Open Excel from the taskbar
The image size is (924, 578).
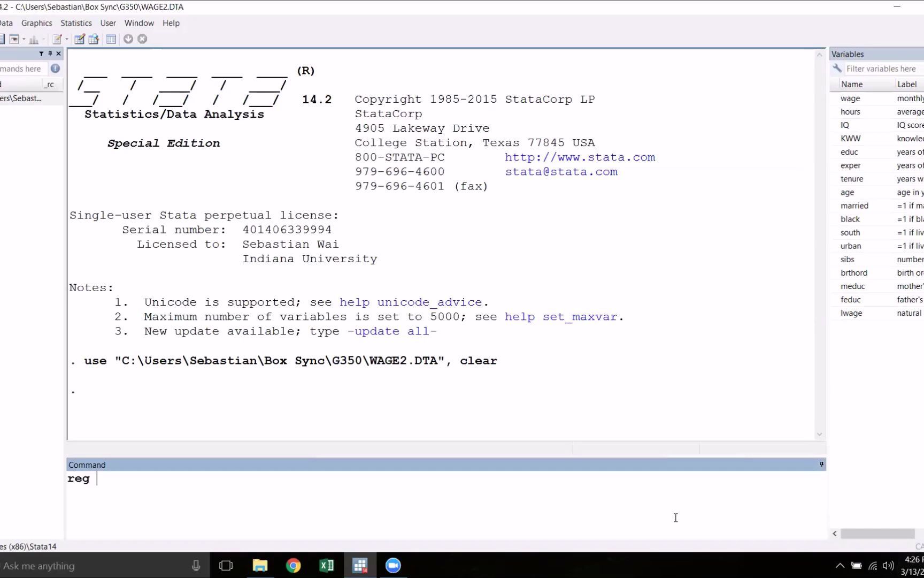click(x=326, y=565)
